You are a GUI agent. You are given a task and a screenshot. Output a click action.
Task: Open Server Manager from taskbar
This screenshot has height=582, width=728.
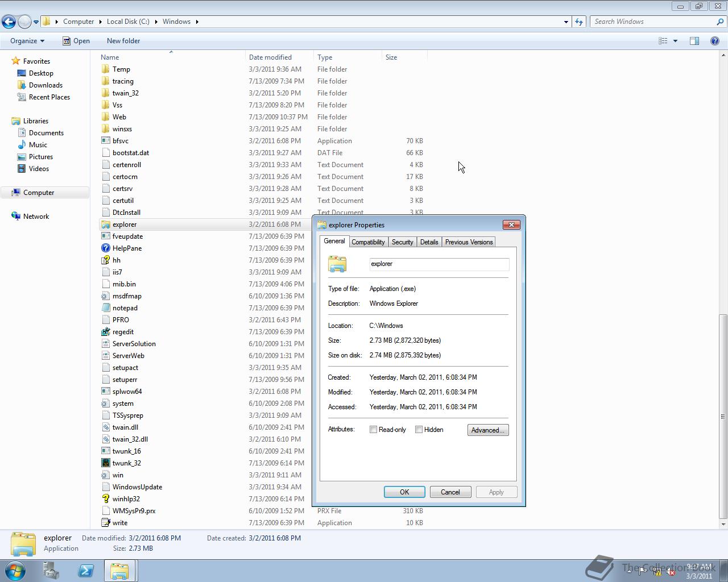pyautogui.click(x=51, y=571)
